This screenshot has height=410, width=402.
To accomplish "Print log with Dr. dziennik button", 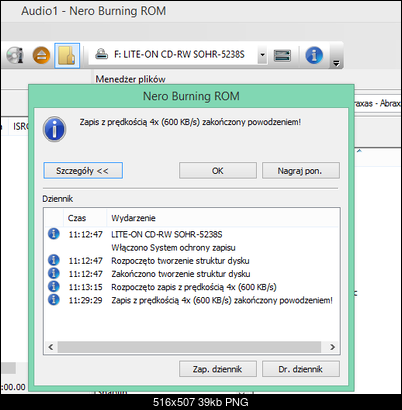I will coord(301,369).
